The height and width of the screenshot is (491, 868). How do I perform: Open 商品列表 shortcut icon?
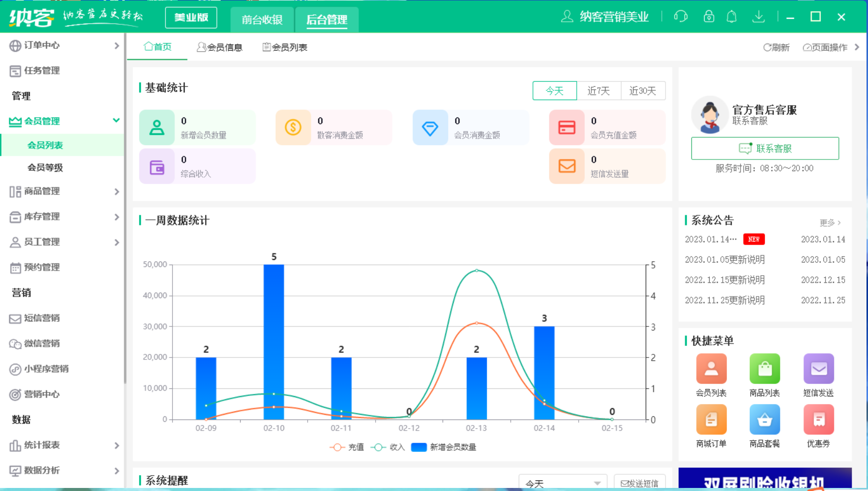[764, 369]
